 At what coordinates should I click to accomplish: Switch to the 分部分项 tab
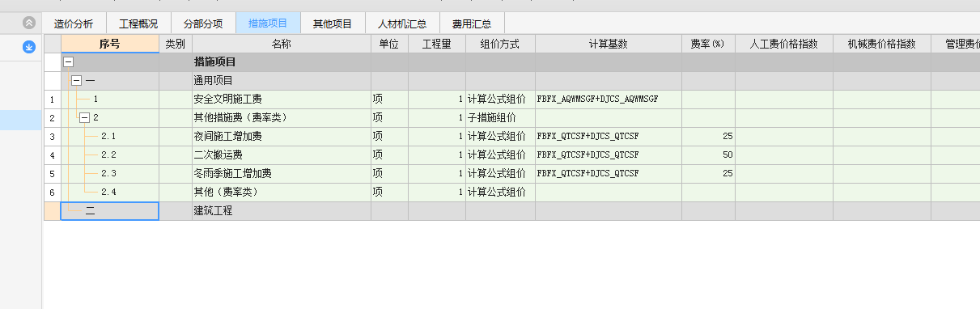coord(203,23)
